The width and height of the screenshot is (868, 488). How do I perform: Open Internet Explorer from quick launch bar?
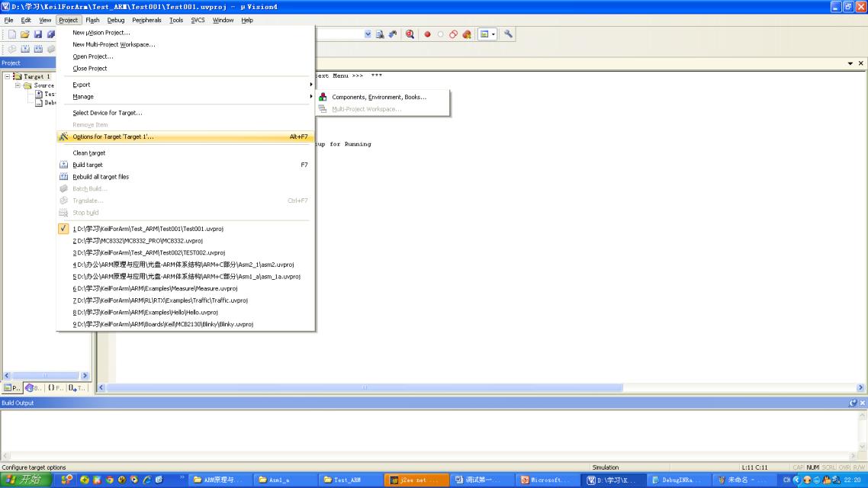(146, 480)
